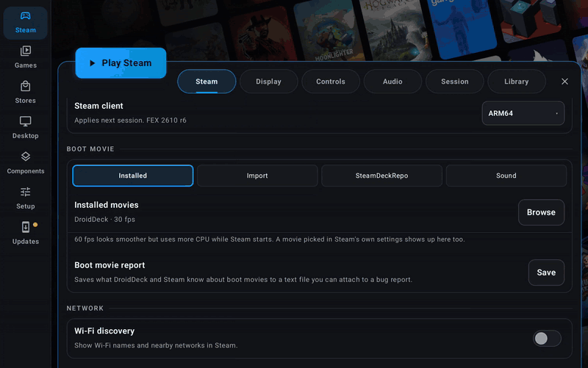Image resolution: width=588 pixels, height=368 pixels.
Task: Switch to the Steam settings tab
Action: 207,82
